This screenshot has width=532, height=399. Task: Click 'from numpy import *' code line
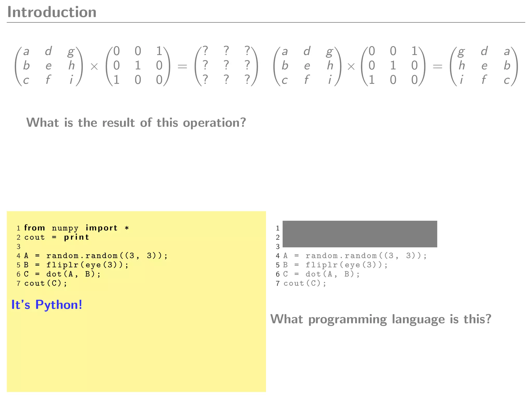point(77,228)
